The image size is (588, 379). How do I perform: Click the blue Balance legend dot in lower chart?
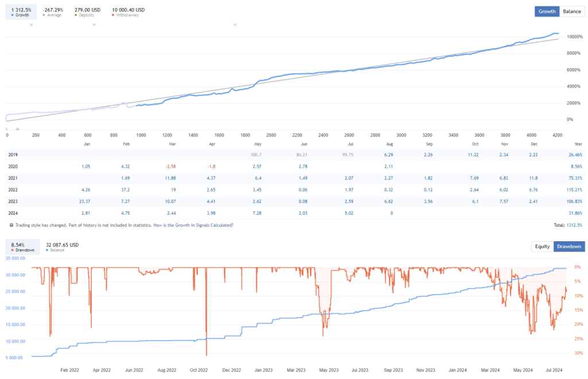48,250
